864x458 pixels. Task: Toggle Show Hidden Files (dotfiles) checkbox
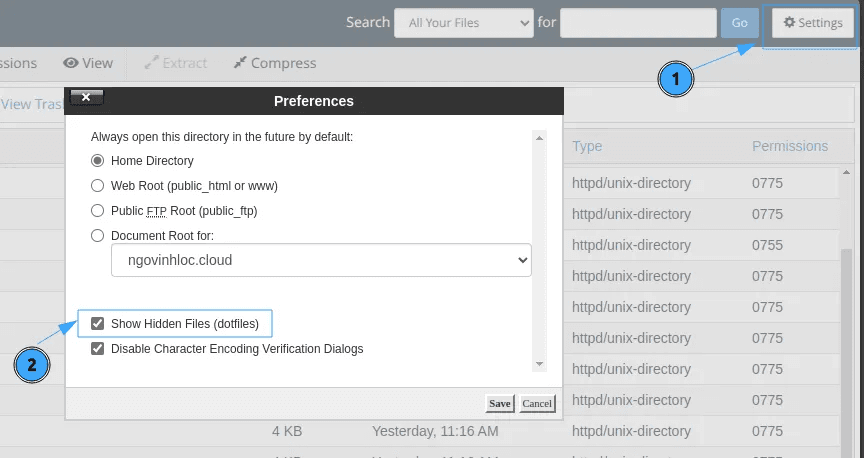coord(97,324)
